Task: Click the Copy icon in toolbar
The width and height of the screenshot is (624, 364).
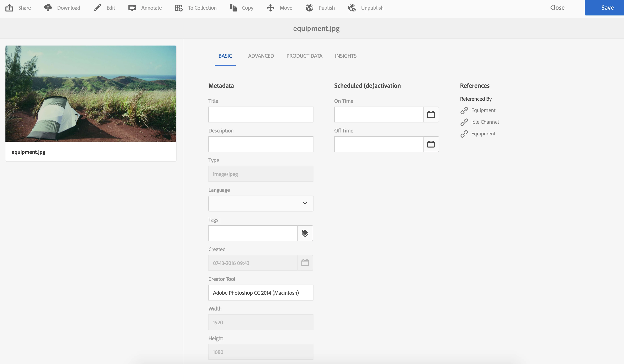Action: point(233,8)
